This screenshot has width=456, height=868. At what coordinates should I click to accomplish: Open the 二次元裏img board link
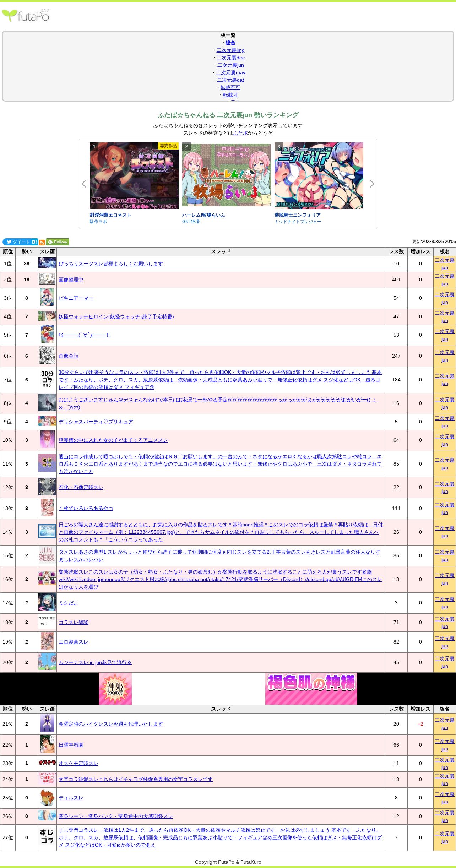point(230,50)
